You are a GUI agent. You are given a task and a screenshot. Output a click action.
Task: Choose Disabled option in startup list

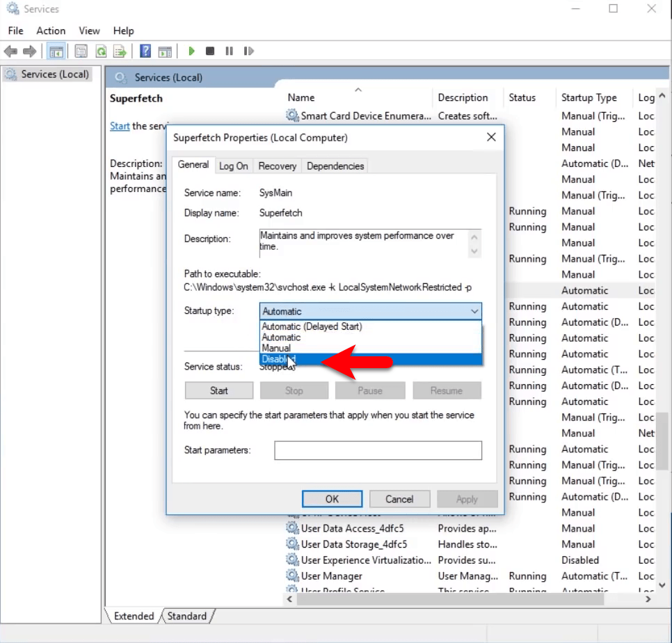371,359
